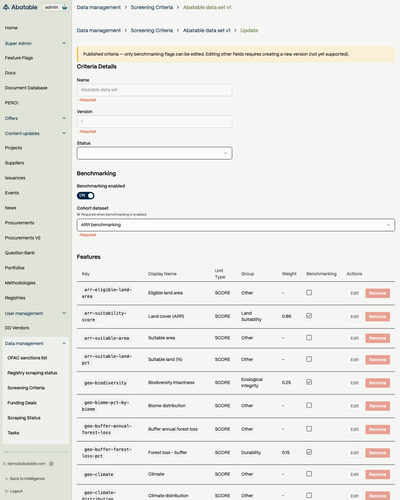Uncheck benchmarking for Forest loss - buffer row

tap(309, 452)
